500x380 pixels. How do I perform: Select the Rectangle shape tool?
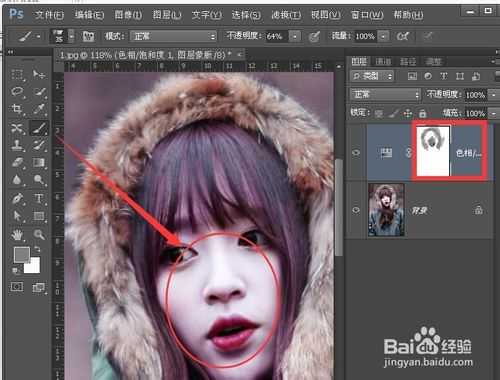[39, 216]
